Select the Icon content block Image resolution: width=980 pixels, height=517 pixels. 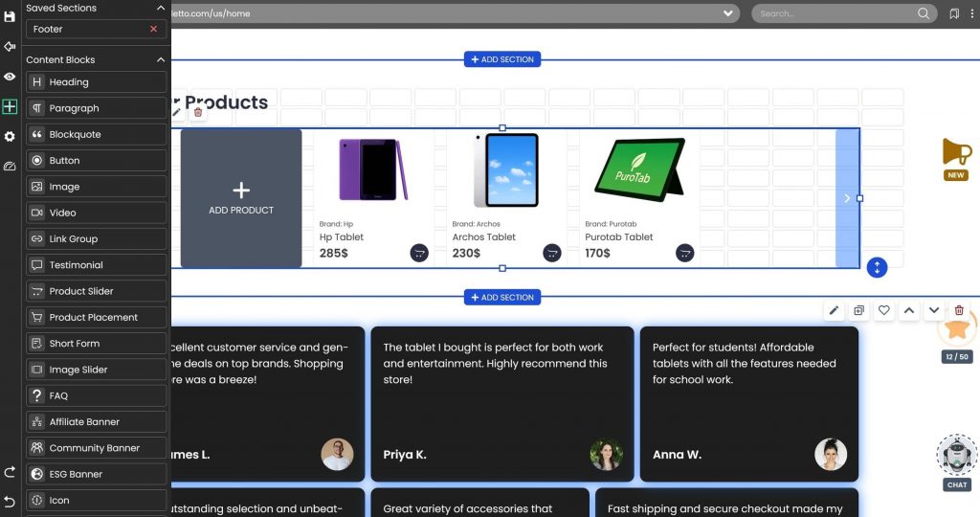point(97,500)
